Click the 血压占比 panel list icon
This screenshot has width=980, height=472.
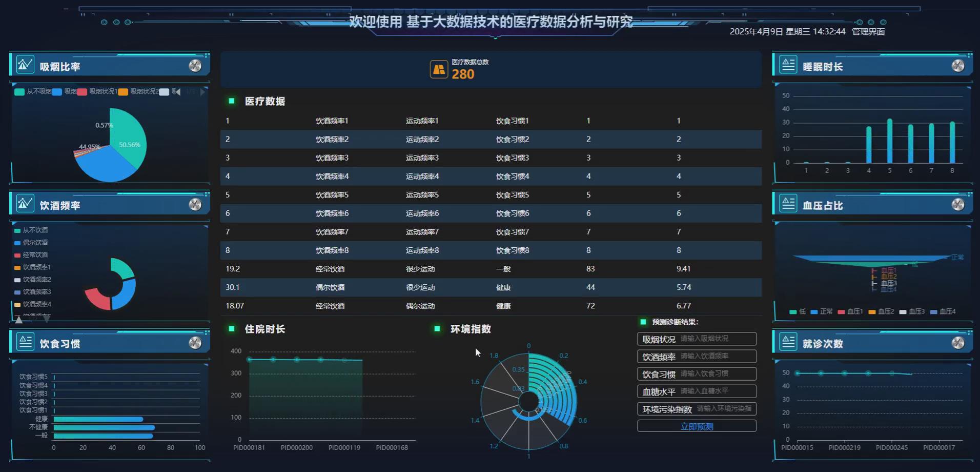pos(788,204)
